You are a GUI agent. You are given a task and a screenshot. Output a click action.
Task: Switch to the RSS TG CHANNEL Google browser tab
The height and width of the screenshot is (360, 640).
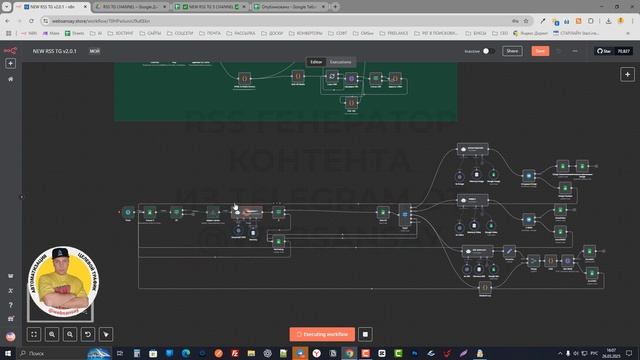click(131, 7)
